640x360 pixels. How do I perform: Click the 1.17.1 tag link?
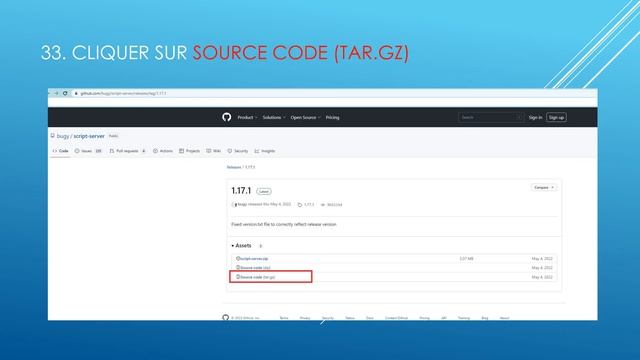click(309, 204)
